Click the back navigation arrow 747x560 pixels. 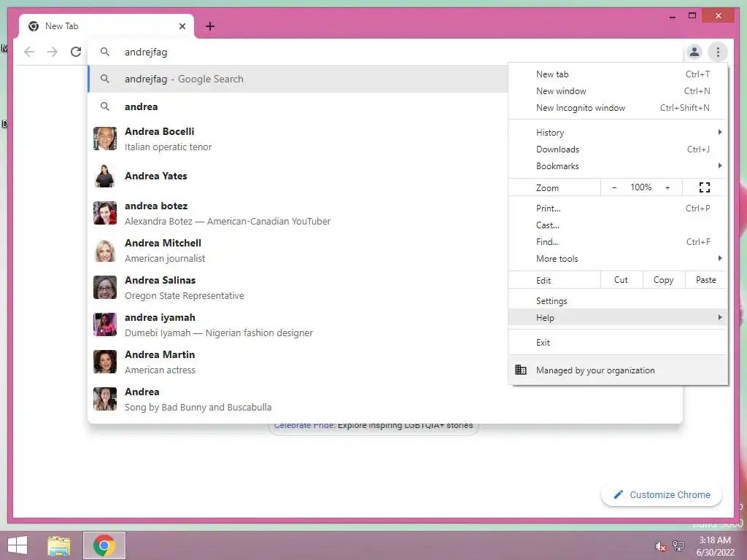pos(29,52)
